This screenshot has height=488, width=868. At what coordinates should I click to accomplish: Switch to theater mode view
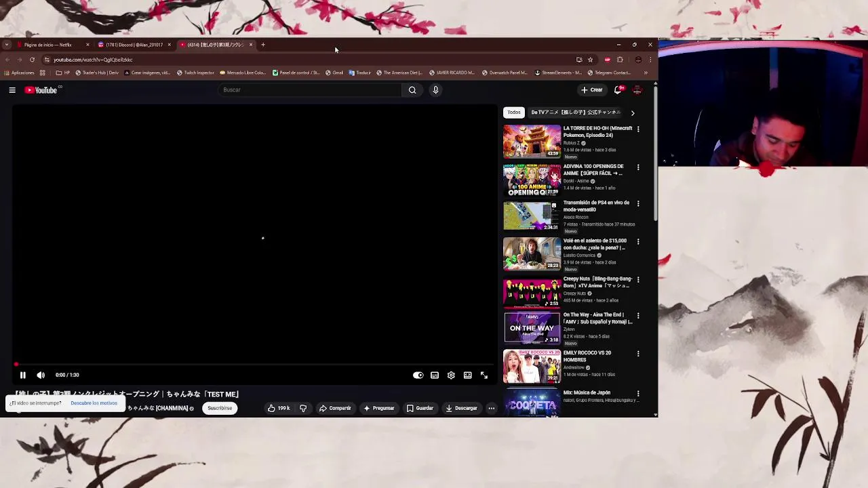(467, 375)
